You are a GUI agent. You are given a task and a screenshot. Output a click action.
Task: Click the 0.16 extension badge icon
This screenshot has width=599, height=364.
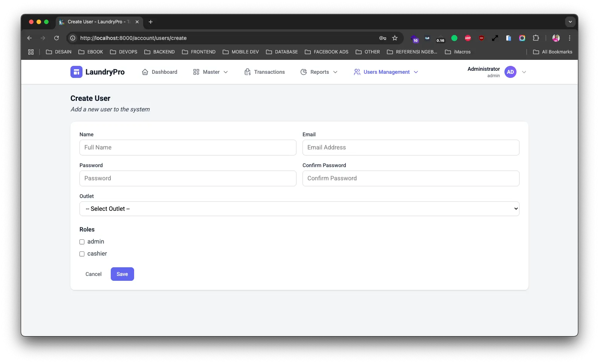(440, 39)
